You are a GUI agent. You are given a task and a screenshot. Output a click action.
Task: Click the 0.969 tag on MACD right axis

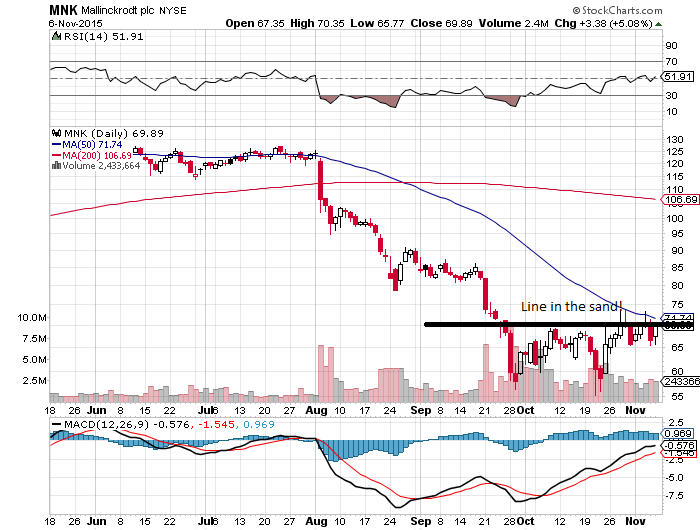pos(679,434)
